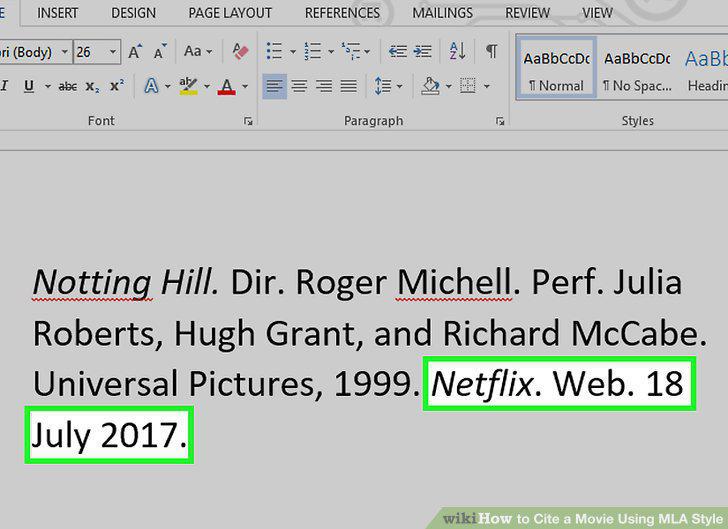Open the Font dialog launcher
728x529 pixels.
248,121
